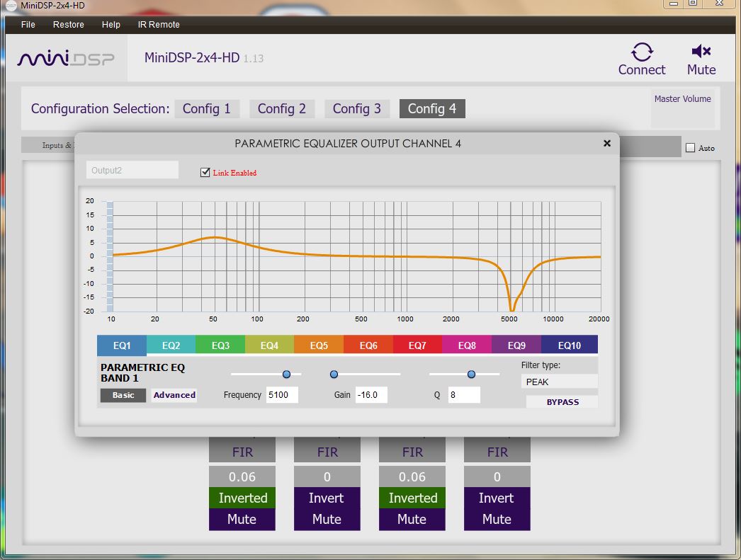
Task: Toggle Inverted on the third channel
Action: point(412,498)
